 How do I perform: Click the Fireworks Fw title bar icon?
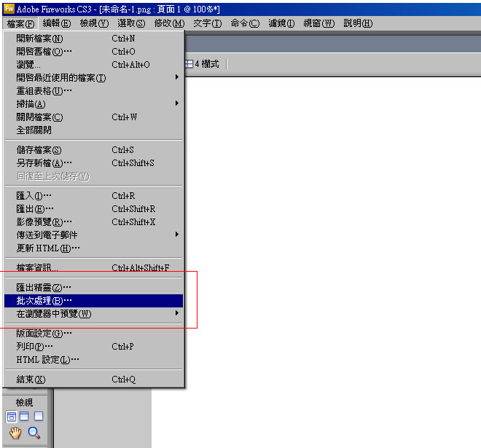(x=8, y=9)
